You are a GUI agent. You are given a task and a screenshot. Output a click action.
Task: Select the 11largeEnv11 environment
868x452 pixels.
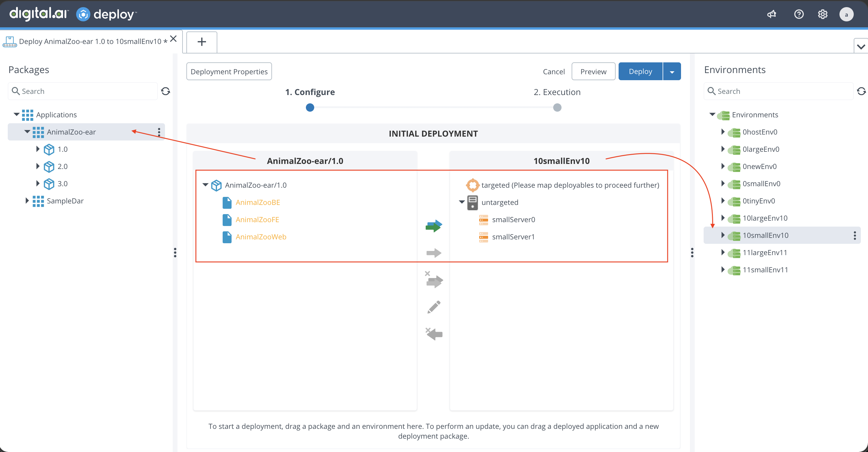[765, 252]
